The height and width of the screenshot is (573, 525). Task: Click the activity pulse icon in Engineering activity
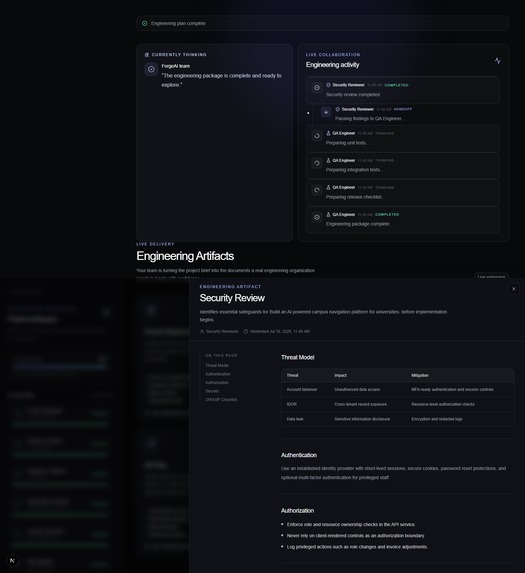tap(498, 61)
